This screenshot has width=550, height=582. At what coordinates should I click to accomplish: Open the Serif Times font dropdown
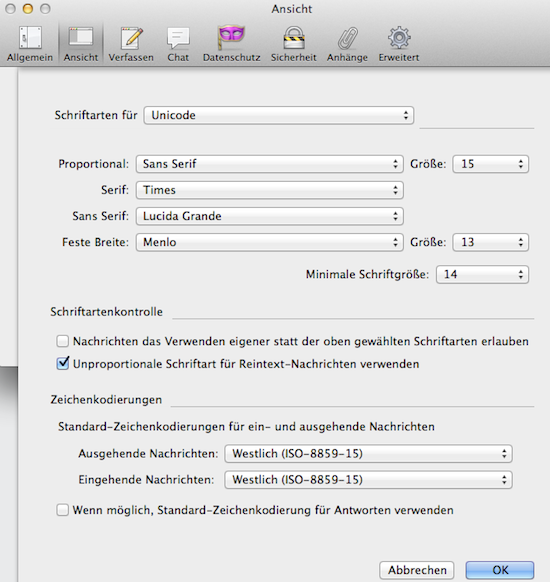(269, 190)
